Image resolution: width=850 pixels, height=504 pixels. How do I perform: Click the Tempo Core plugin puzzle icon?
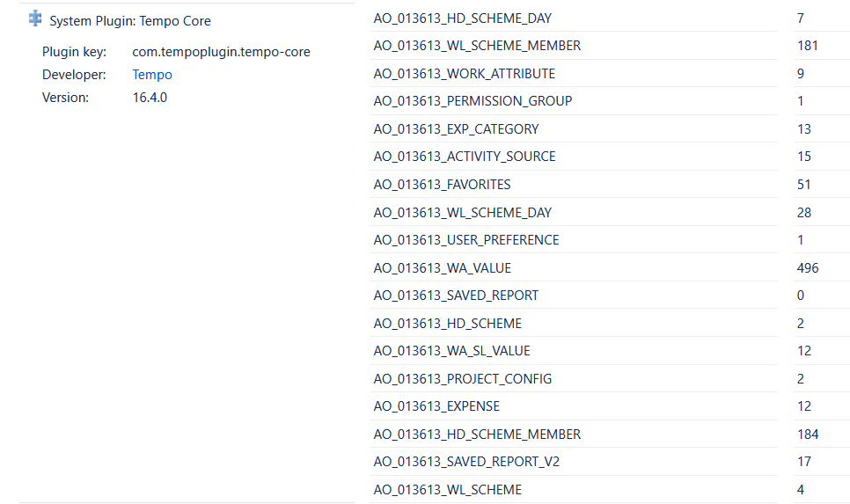point(35,18)
